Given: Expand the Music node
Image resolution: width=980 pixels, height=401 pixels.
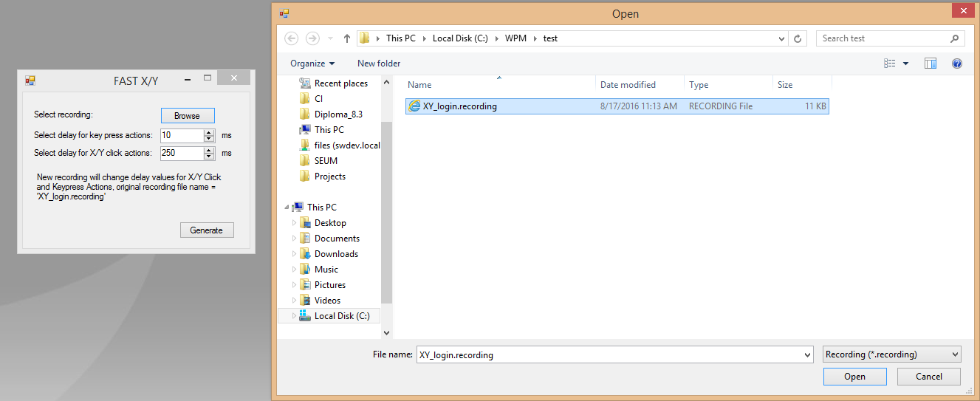Looking at the screenshot, I should click(295, 270).
